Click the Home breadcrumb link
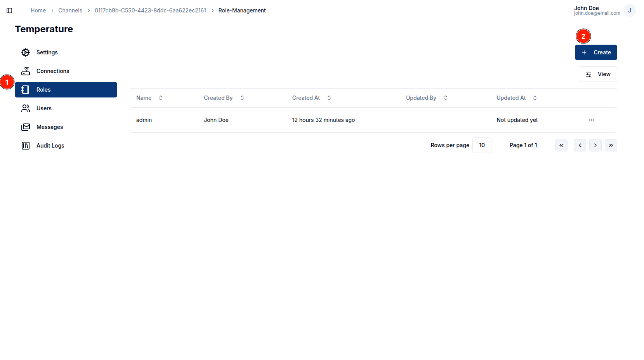Viewport: 644px width, 360px height. pos(38,10)
